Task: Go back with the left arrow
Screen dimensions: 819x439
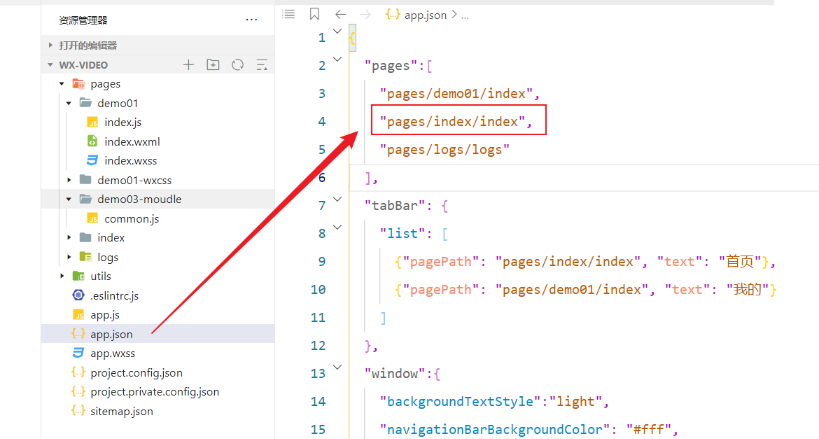Action: [x=341, y=15]
